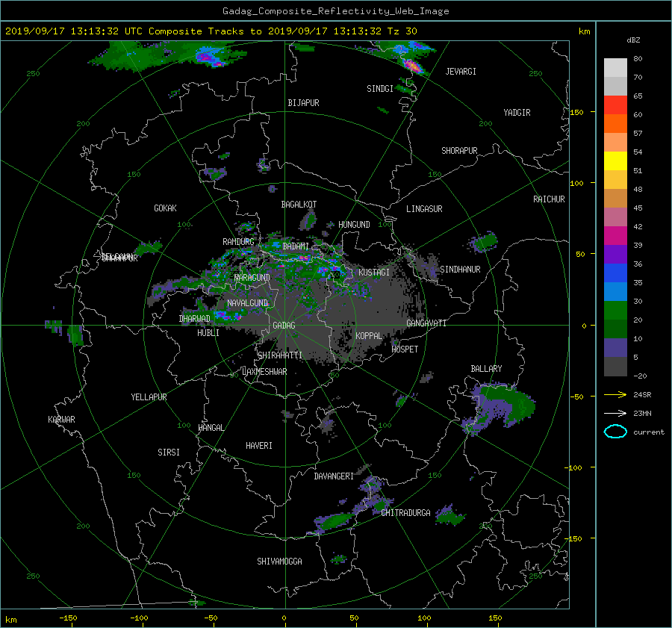The width and height of the screenshot is (672, 628).
Task: Click the SINDGI city label
Action: (x=380, y=89)
